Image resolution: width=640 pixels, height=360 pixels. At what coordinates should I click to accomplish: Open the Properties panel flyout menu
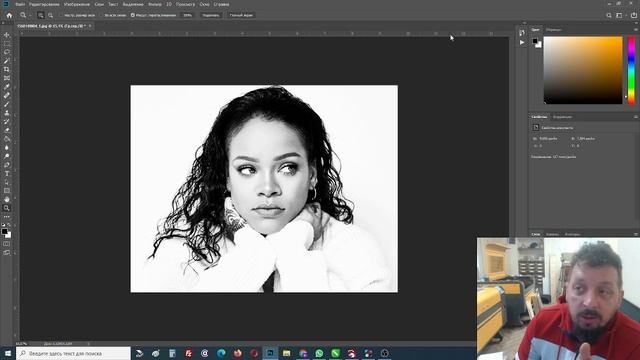(x=636, y=117)
